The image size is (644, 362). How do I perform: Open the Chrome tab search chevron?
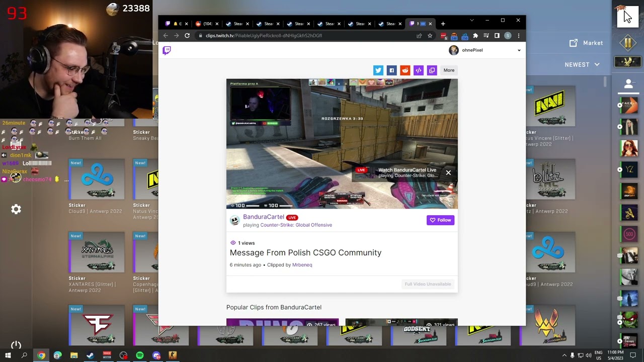(x=471, y=21)
